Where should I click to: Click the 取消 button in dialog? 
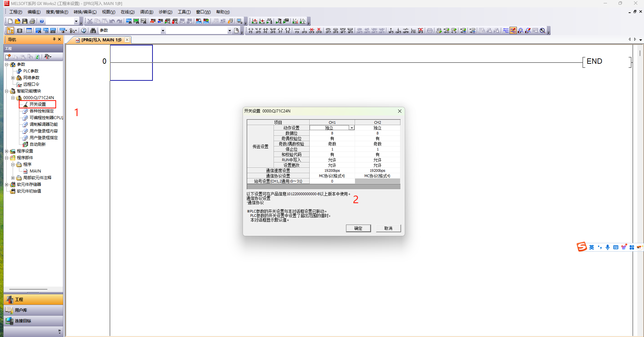[x=388, y=228]
